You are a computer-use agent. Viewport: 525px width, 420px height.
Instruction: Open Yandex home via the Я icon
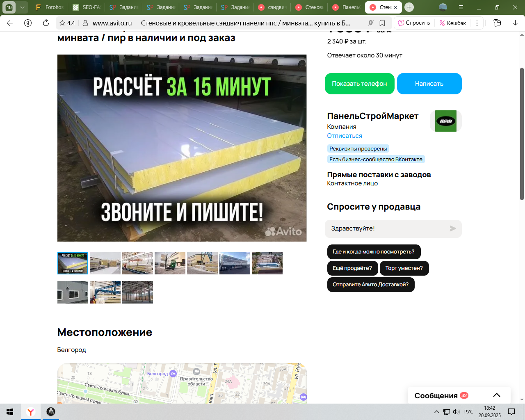click(28, 23)
